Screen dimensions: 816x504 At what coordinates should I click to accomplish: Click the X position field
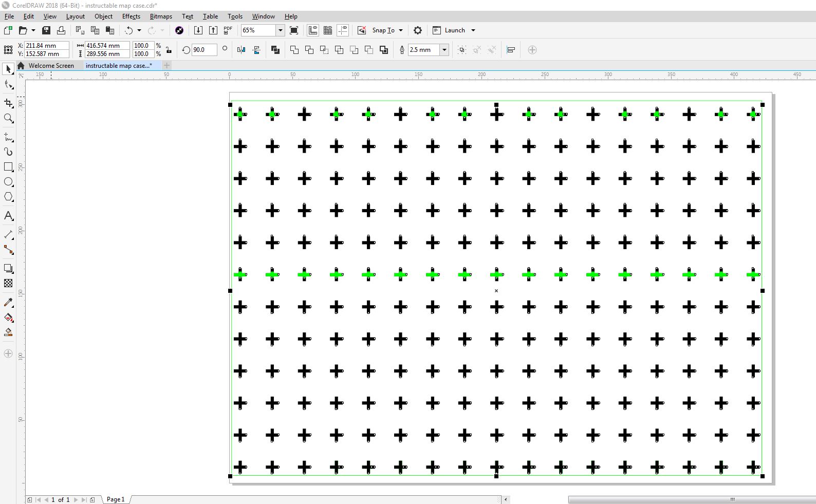47,46
